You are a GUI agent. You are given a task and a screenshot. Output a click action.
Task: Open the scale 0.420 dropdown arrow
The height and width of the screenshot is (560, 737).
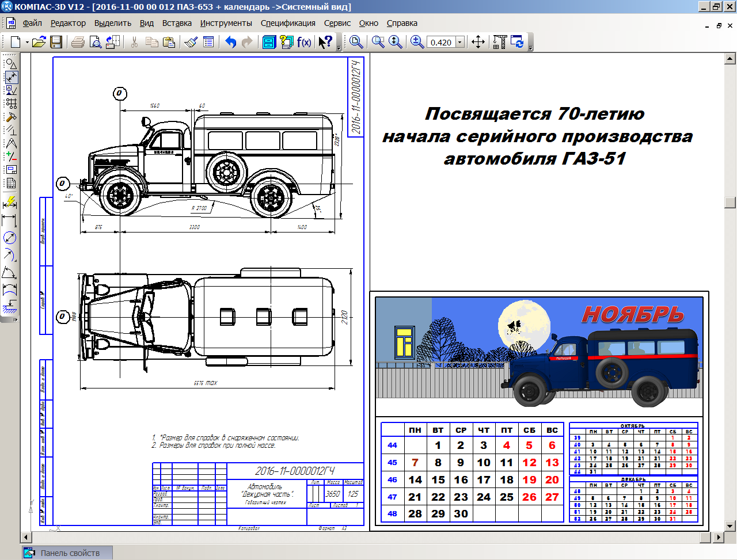click(x=460, y=42)
